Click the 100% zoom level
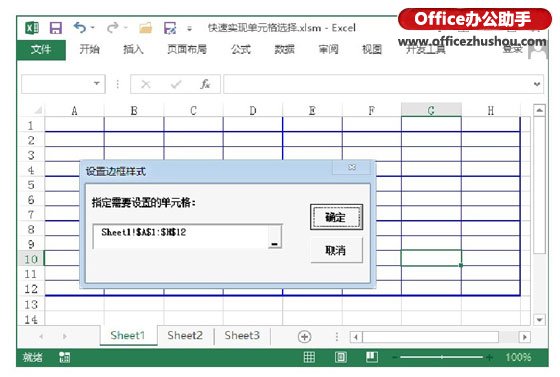Image resolution: width=560 pixels, height=377 pixels. (518, 357)
